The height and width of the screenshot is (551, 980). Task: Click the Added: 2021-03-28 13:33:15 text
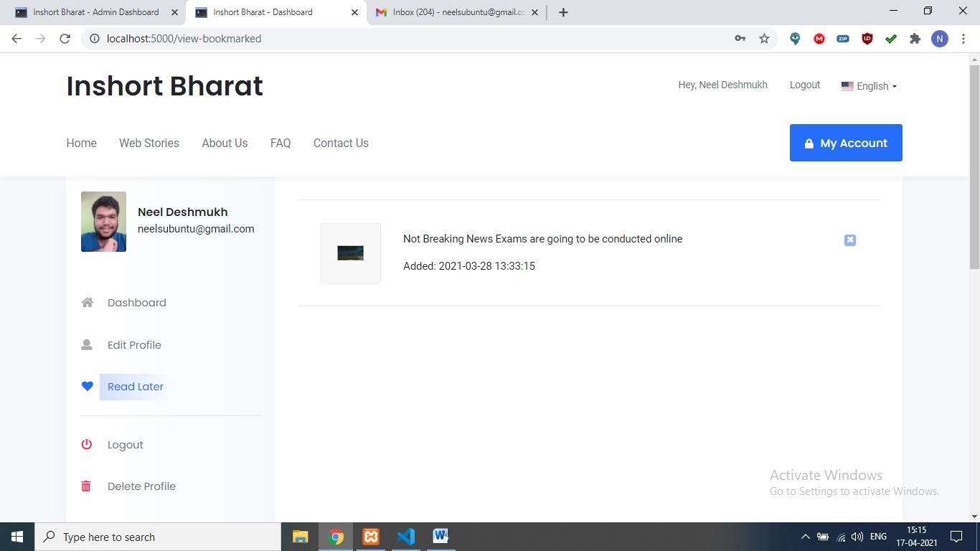pyautogui.click(x=469, y=266)
